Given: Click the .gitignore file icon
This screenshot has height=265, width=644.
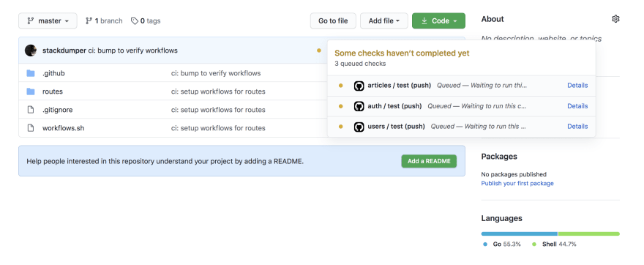Looking at the screenshot, I should tap(31, 110).
